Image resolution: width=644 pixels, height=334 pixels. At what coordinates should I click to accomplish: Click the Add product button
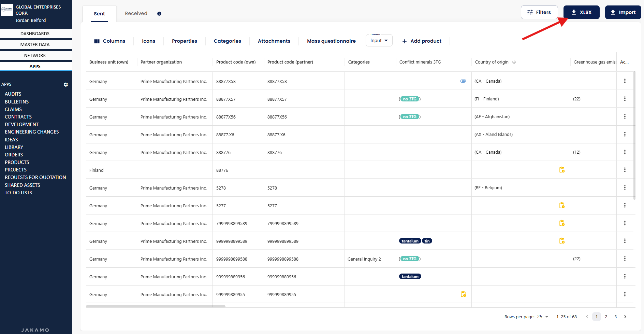point(422,41)
